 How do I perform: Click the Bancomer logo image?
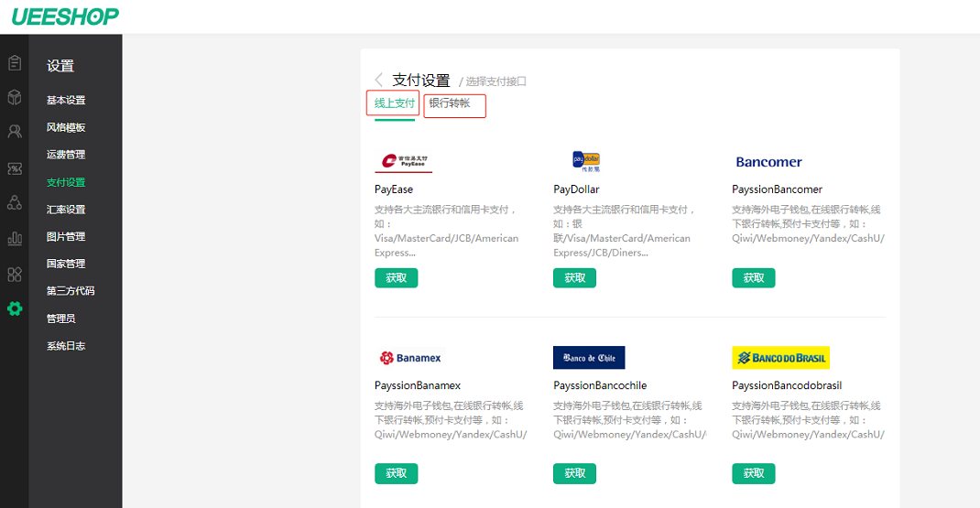click(x=768, y=162)
